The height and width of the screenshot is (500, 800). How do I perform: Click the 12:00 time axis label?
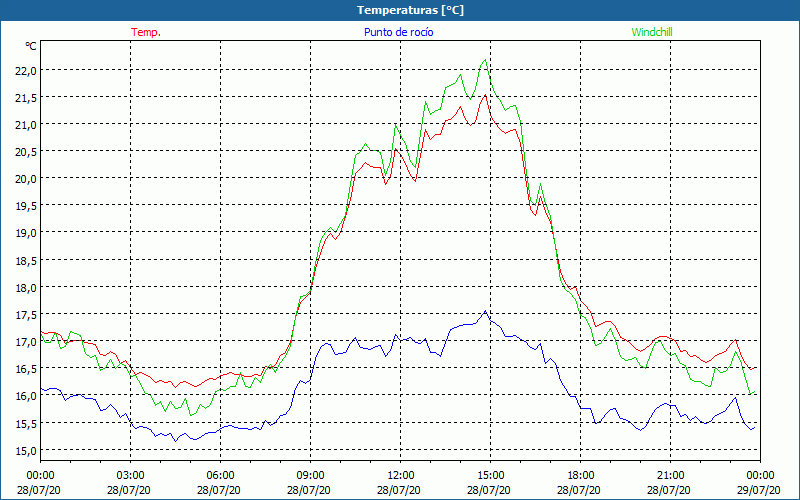pos(401,475)
